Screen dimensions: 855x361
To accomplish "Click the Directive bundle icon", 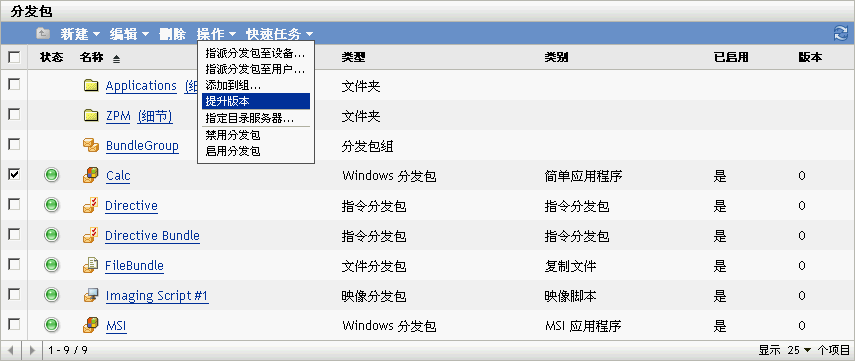I will tap(91, 206).
